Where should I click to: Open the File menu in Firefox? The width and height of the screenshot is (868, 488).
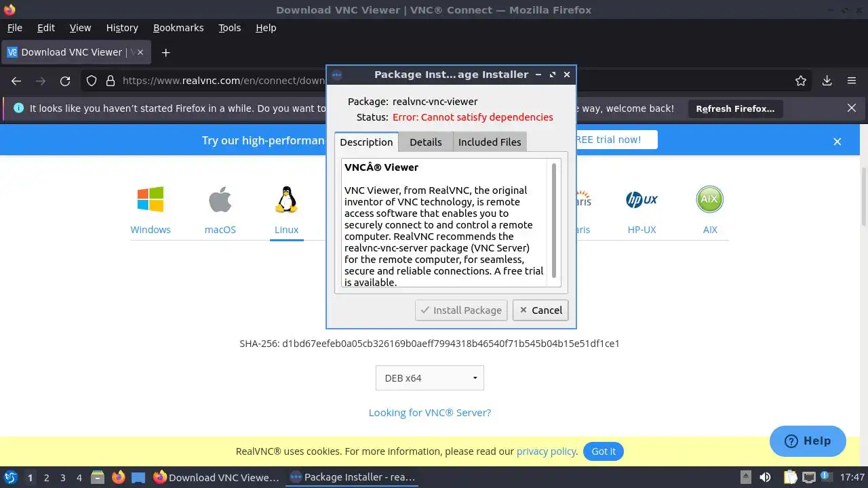point(14,28)
